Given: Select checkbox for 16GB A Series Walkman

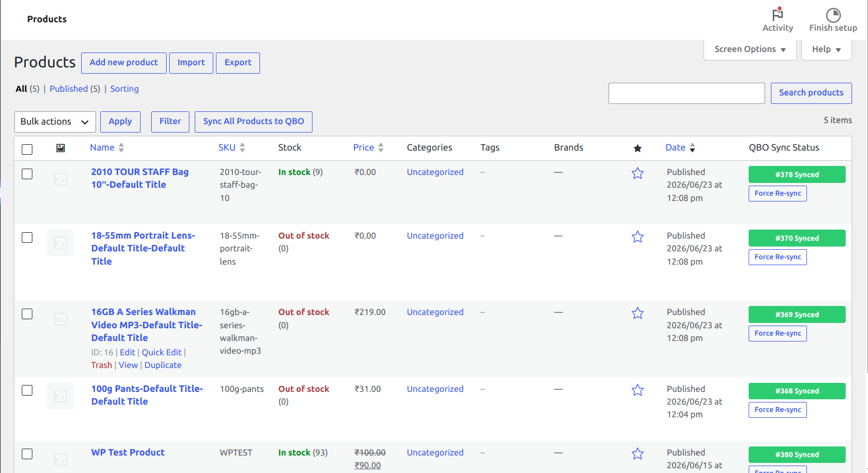Looking at the screenshot, I should [27, 314].
